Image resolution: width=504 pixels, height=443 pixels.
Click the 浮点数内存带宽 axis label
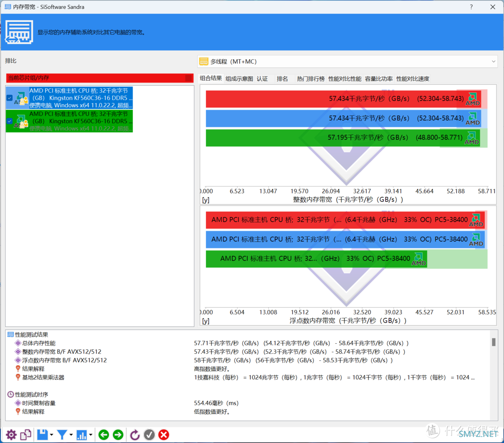[348, 321]
